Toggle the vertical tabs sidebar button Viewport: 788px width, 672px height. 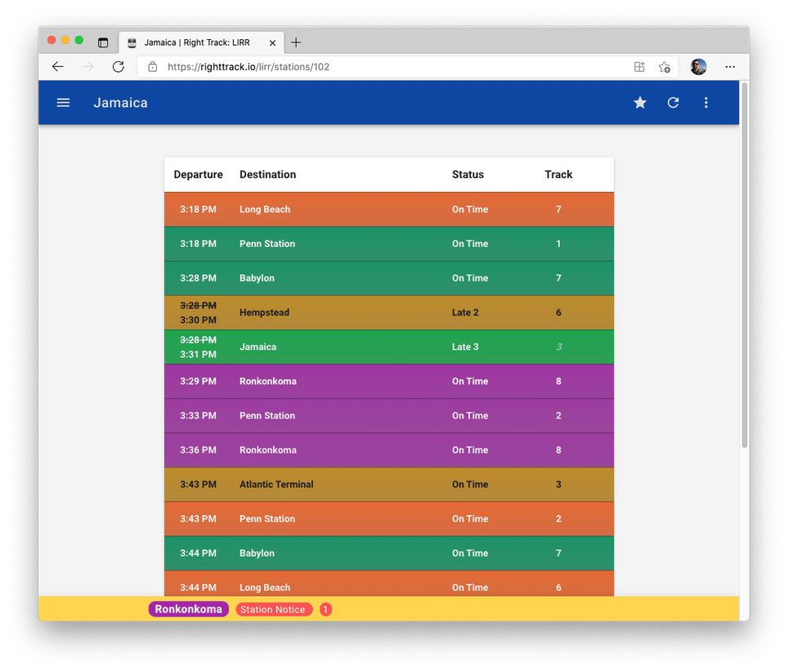coord(103,43)
